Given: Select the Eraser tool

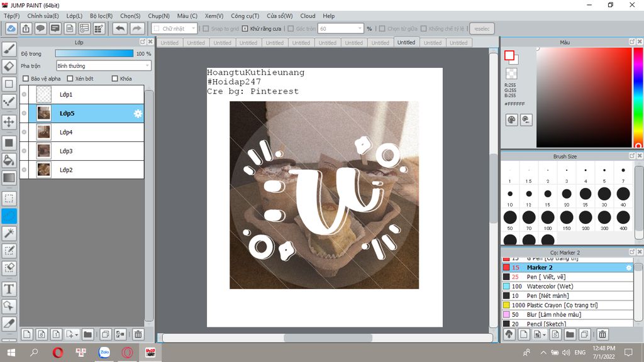Looking at the screenshot, I should (9, 67).
